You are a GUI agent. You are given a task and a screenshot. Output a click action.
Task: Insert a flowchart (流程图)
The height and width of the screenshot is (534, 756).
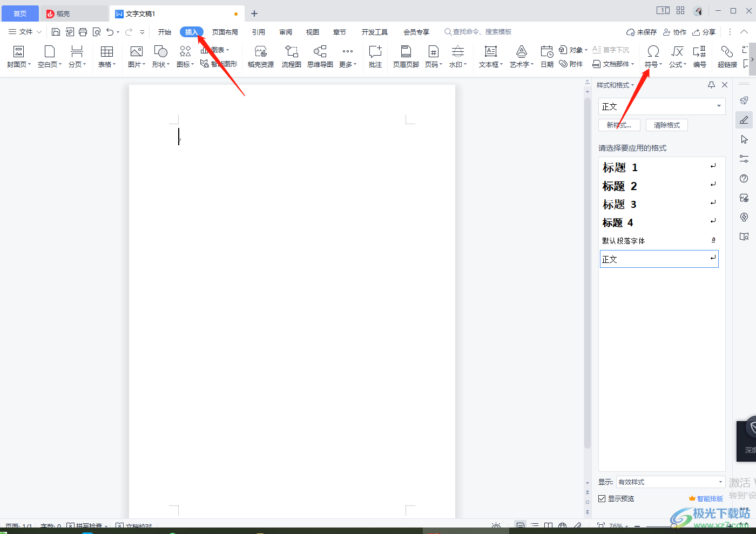291,57
